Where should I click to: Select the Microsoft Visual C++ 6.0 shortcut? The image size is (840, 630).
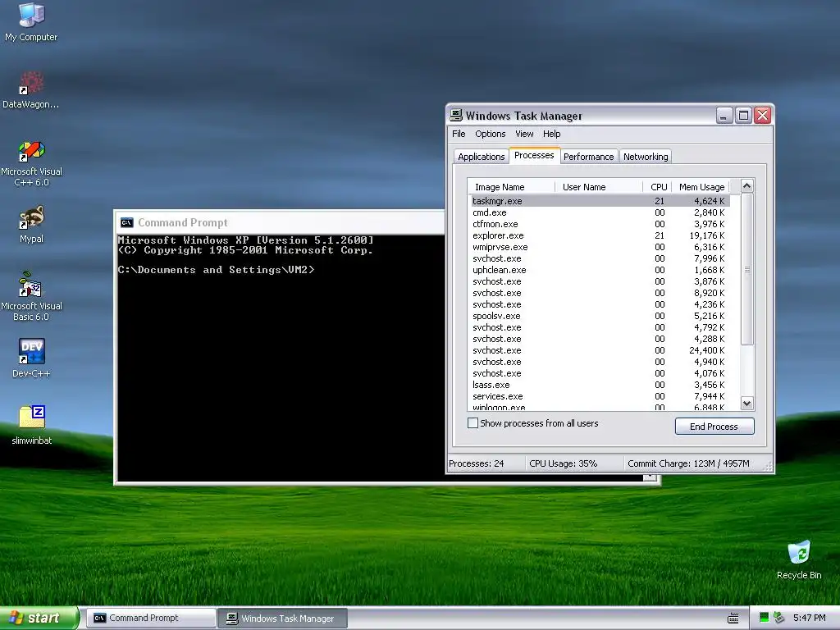coord(31,163)
